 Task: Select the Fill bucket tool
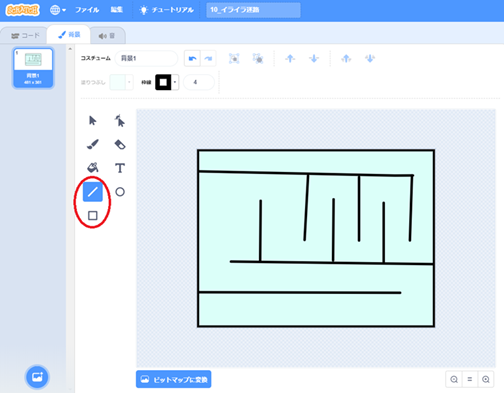(93, 168)
